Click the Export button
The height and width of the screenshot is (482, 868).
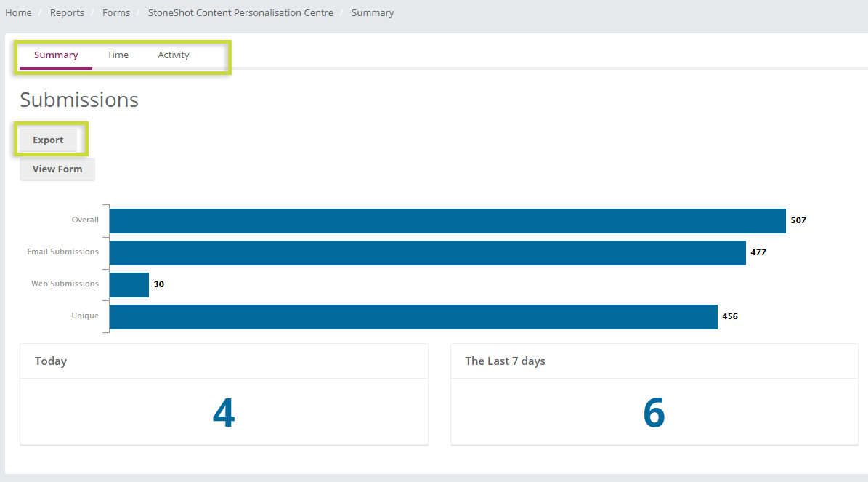pos(48,140)
